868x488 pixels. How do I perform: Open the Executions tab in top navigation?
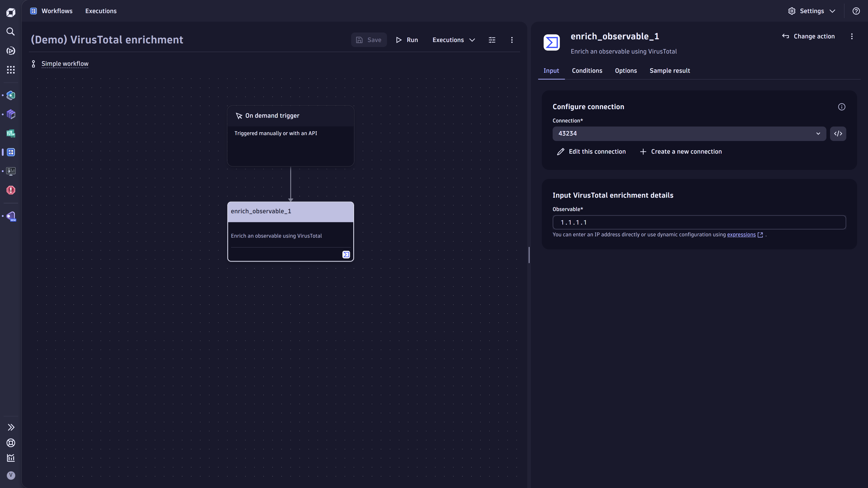click(x=101, y=11)
